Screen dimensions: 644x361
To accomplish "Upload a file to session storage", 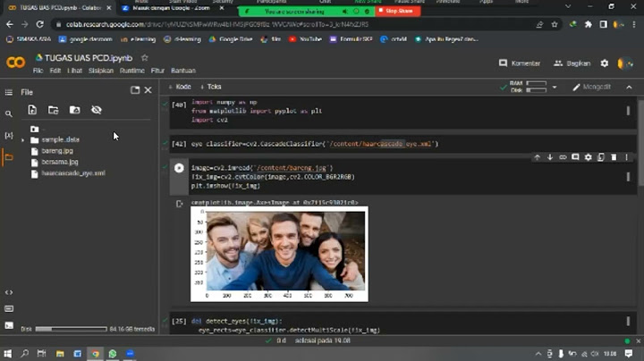I will point(32,110).
